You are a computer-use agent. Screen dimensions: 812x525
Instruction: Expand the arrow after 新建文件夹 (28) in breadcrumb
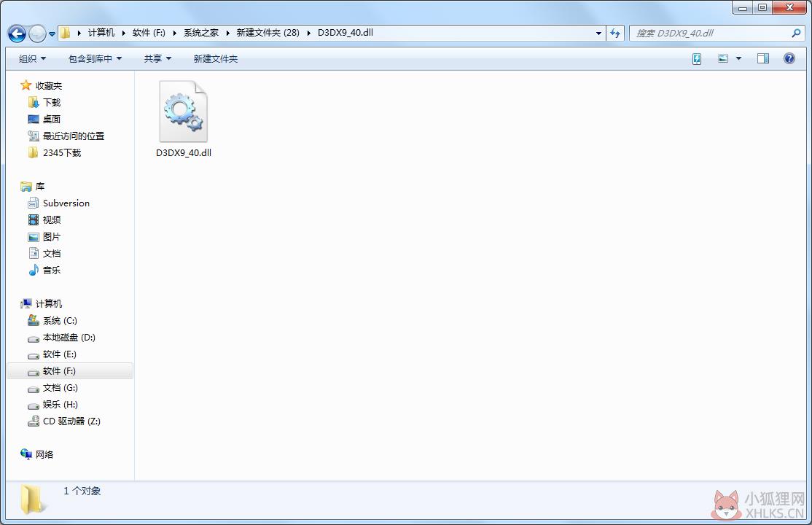(308, 33)
